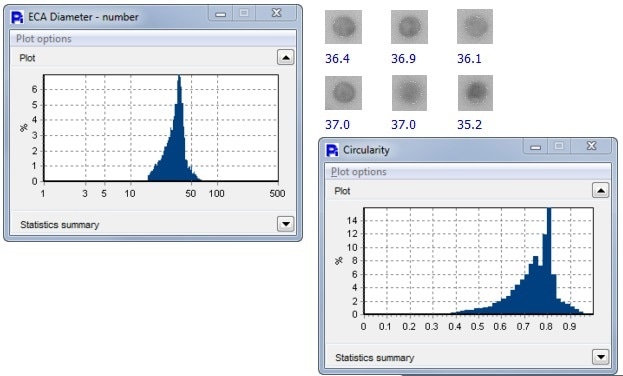
Task: Collapse the Plot section in Circularity window
Action: tap(600, 191)
